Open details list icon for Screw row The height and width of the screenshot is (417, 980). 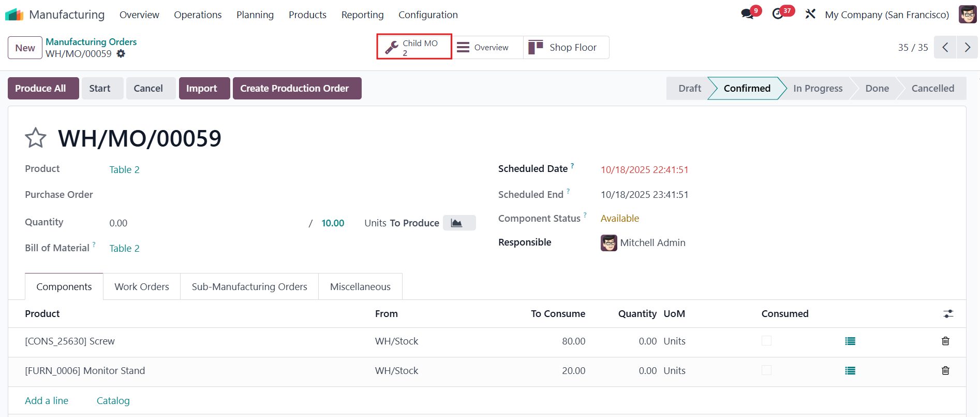coord(850,341)
